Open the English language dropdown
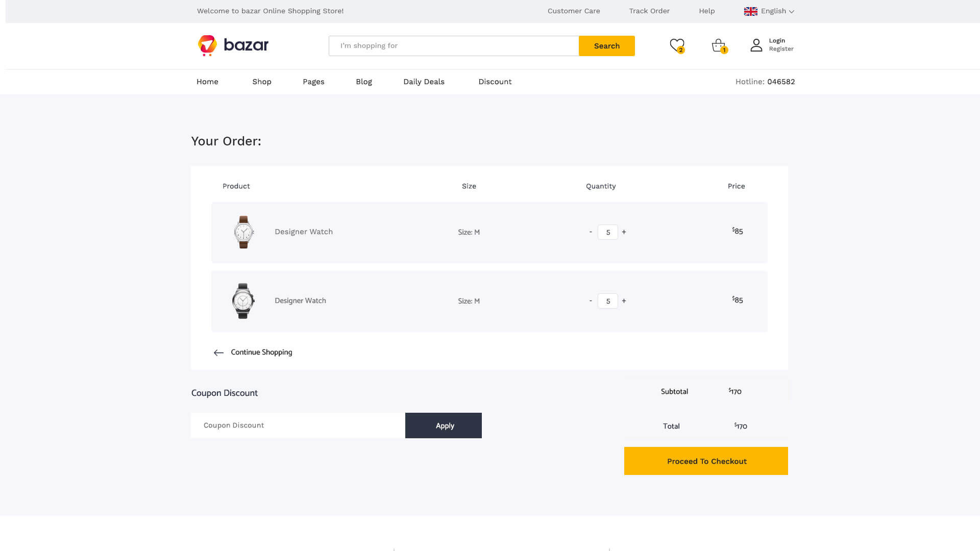This screenshot has height=551, width=980. pyautogui.click(x=777, y=11)
